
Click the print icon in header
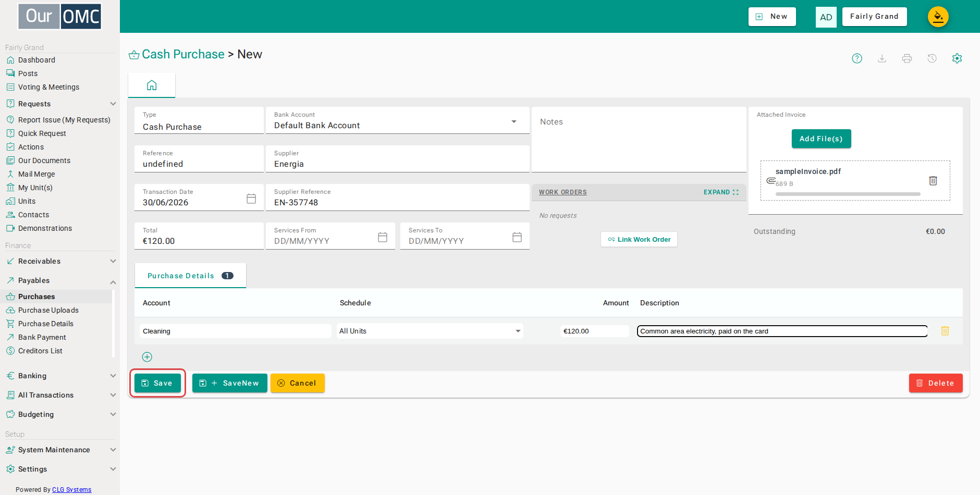907,58
